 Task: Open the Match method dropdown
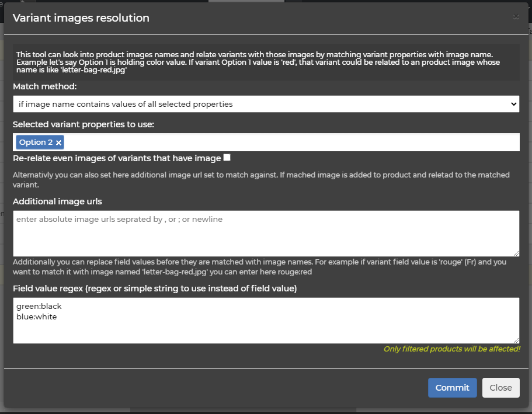266,104
